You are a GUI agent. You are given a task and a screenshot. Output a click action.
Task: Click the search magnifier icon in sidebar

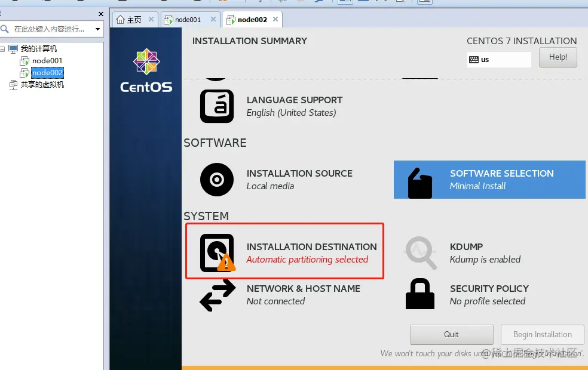click(5, 29)
